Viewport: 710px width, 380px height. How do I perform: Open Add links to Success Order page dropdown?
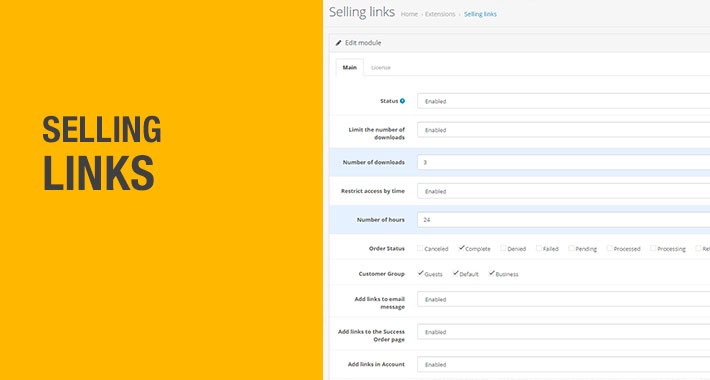click(x=563, y=332)
